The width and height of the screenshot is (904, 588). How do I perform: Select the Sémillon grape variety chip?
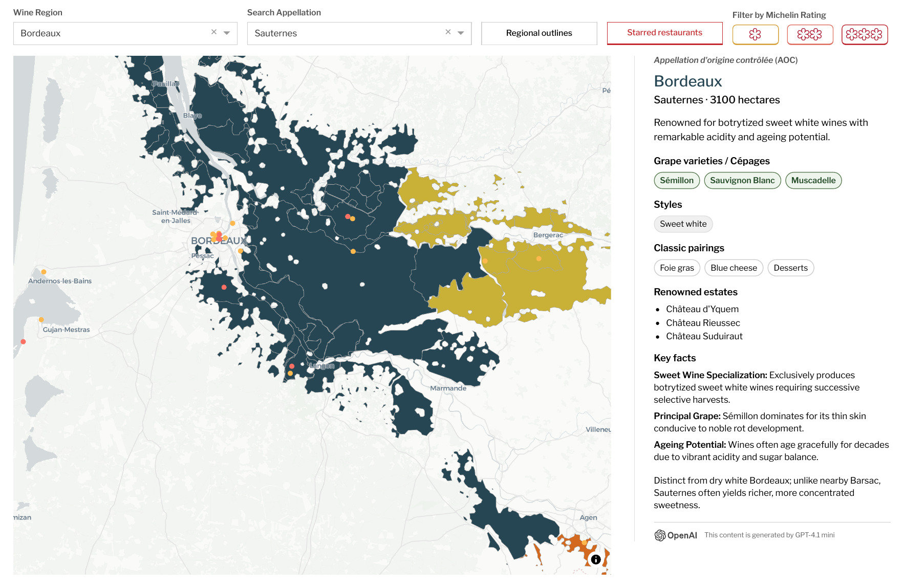[677, 180]
